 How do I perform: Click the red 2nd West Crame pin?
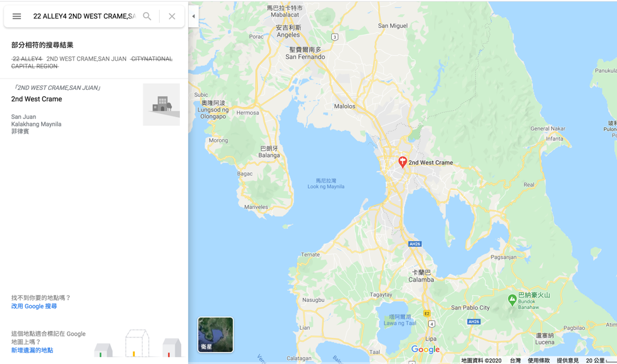coord(402,162)
